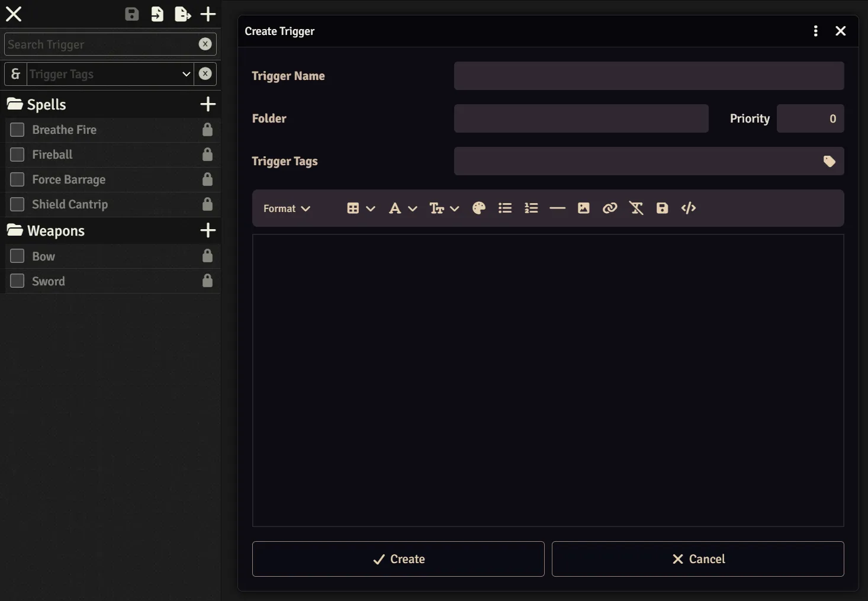Open the Create Trigger options menu
The height and width of the screenshot is (601, 868).
(x=816, y=31)
